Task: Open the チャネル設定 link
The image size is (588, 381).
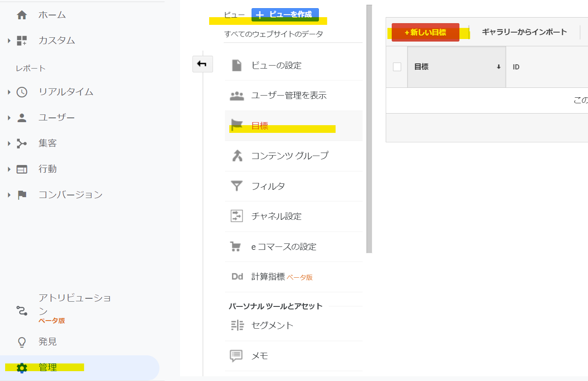Action: pyautogui.click(x=276, y=216)
